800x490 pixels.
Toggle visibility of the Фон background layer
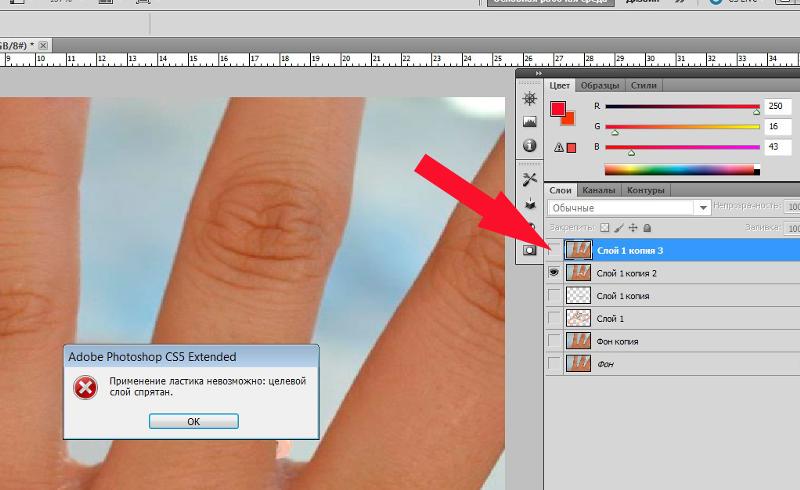[x=554, y=363]
